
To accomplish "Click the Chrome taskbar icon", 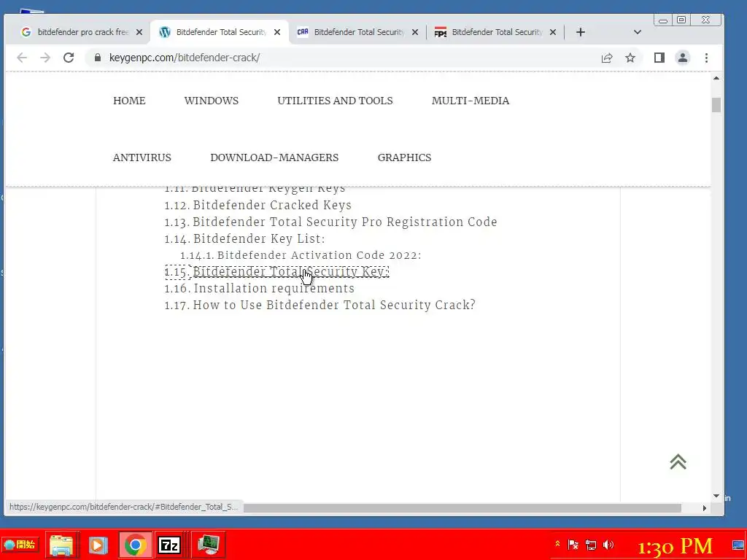I will (135, 545).
